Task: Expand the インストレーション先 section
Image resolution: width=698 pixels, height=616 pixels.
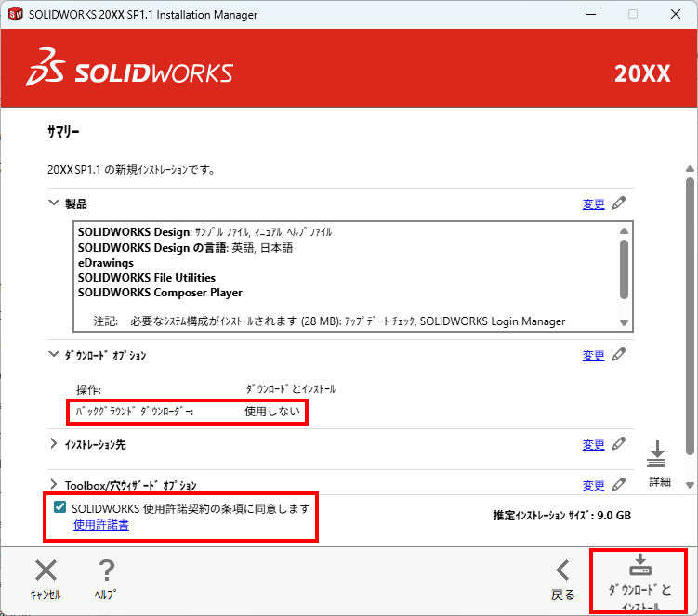Action: [x=53, y=443]
